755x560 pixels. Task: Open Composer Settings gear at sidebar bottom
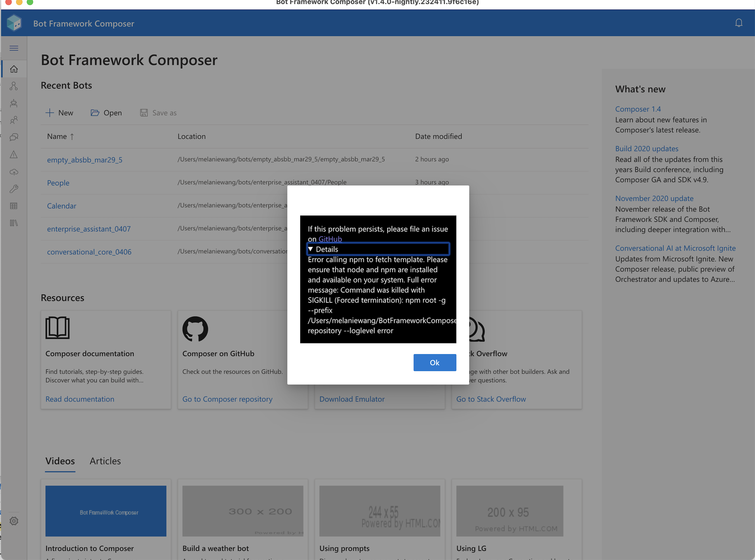point(14,521)
